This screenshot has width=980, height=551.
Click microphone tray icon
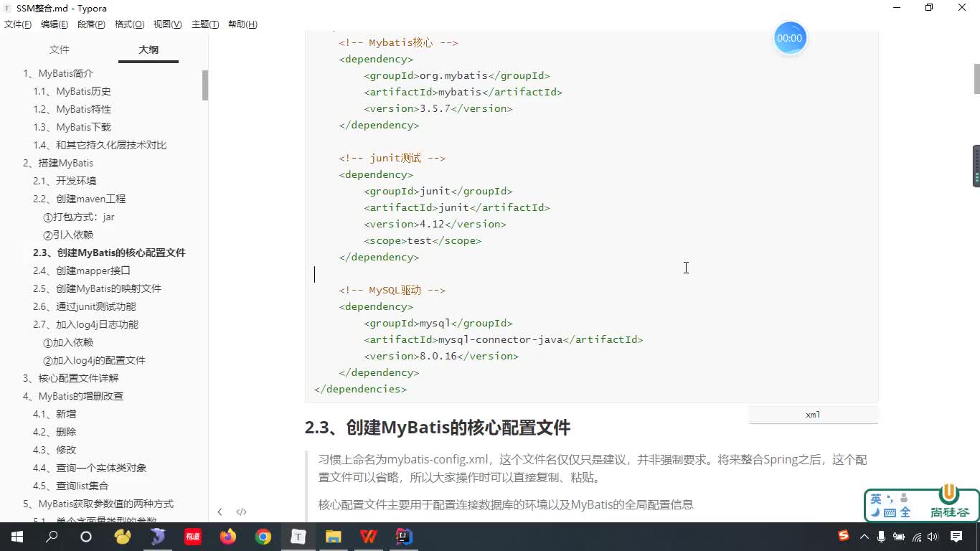pyautogui.click(x=882, y=537)
